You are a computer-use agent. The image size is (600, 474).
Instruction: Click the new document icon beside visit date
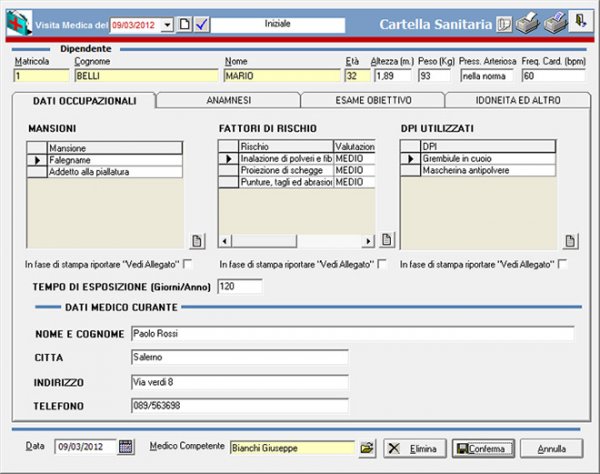click(183, 23)
